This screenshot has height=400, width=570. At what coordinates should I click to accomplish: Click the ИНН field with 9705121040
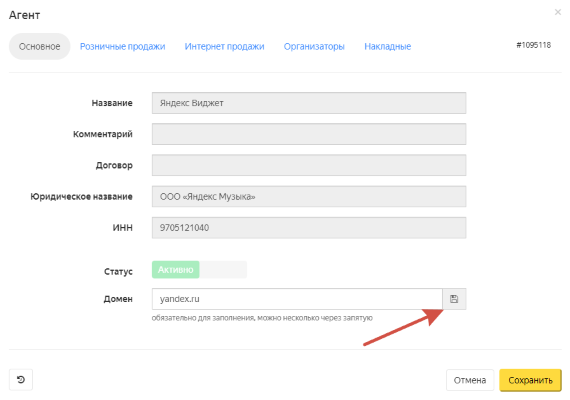click(x=309, y=228)
